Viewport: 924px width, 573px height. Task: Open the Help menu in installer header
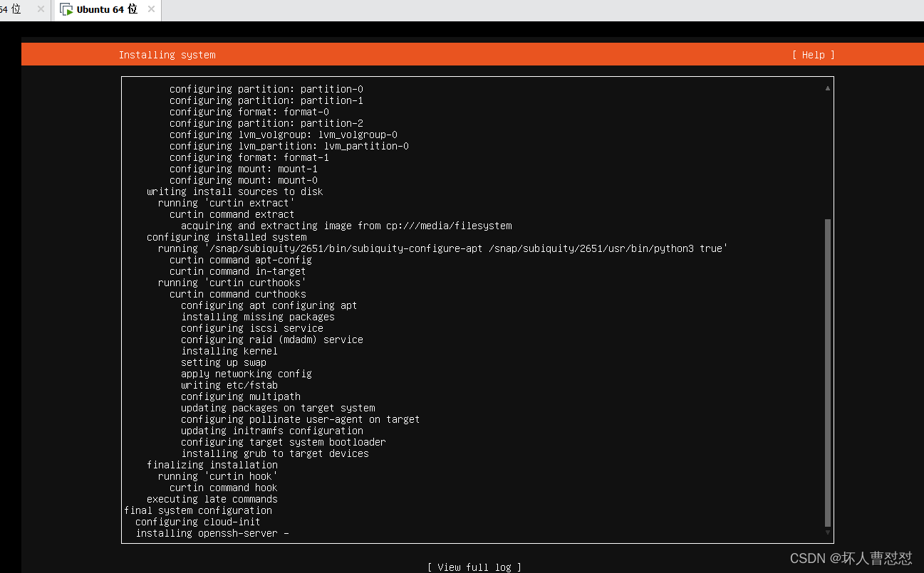click(813, 55)
